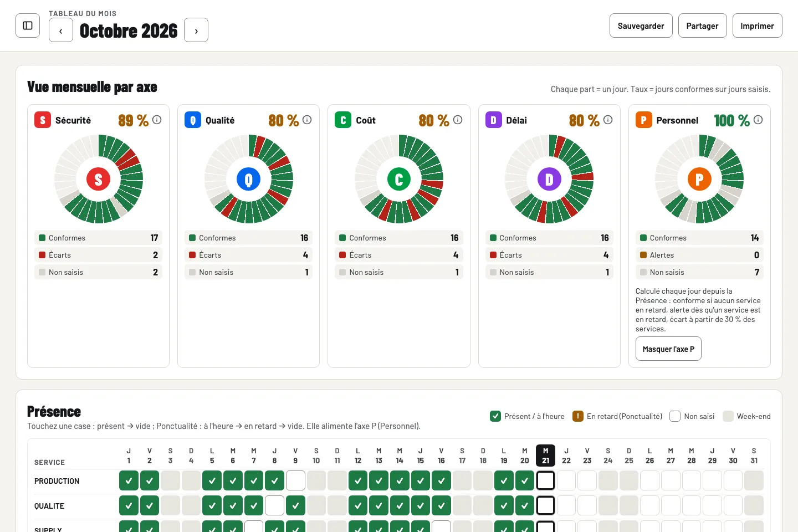798x532 pixels.
Task: Toggle QUALITE presence for day 12
Action: click(358, 505)
